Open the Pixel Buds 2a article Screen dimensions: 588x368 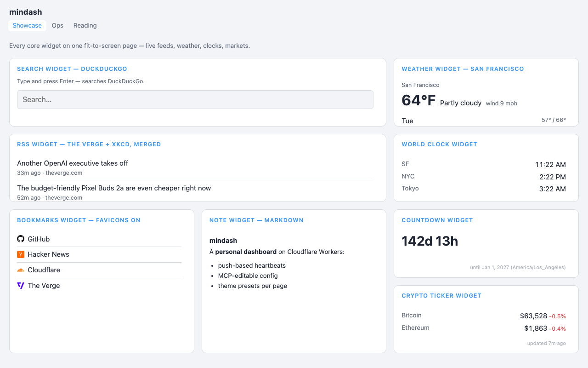click(x=114, y=188)
